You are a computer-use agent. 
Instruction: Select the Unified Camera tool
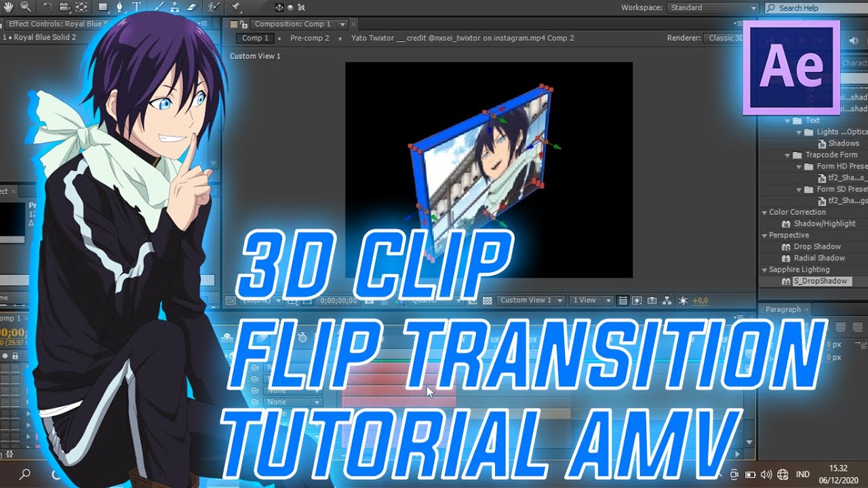pyautogui.click(x=64, y=7)
